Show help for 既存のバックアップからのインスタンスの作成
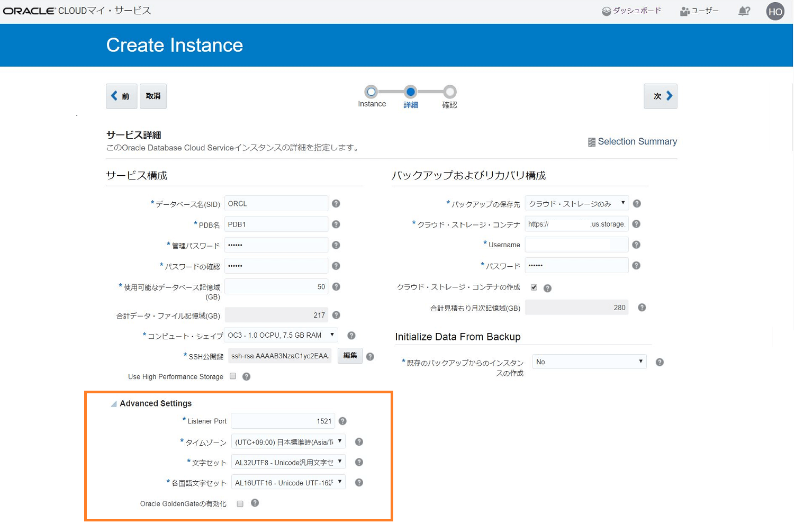Viewport: 795px width, 532px height. click(x=660, y=362)
